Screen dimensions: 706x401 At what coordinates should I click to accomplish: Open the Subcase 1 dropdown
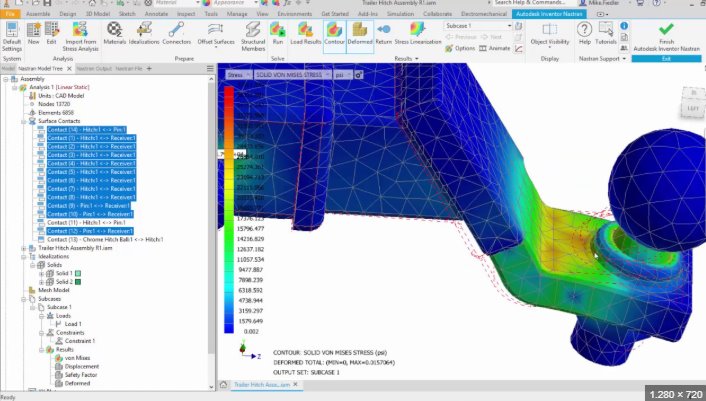coord(478,26)
